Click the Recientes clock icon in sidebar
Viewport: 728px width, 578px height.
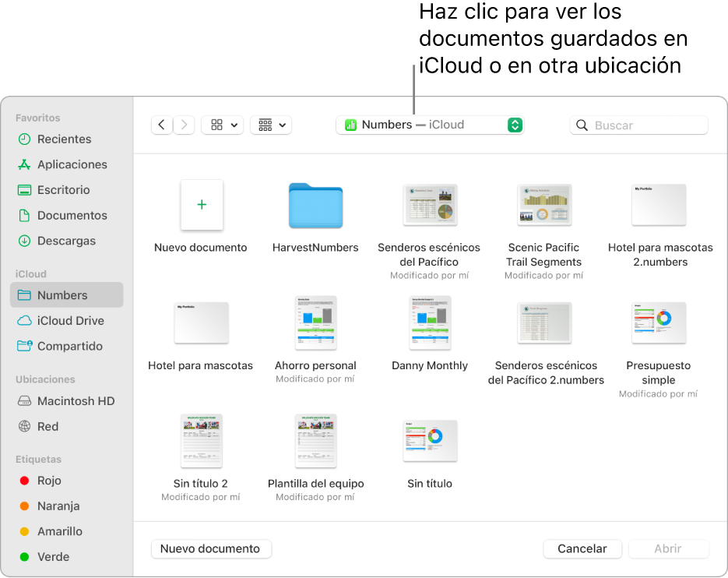click(24, 139)
